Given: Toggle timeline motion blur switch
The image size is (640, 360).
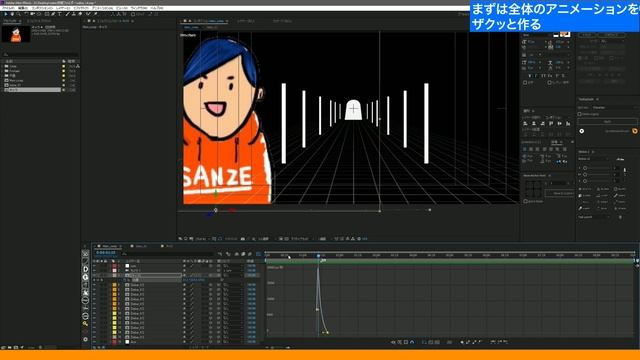Looking at the screenshot, I should click(250, 254).
